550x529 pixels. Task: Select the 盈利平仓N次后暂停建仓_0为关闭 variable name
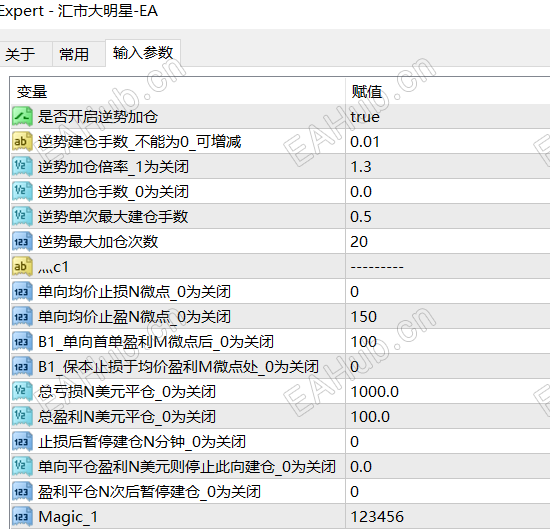click(x=149, y=491)
